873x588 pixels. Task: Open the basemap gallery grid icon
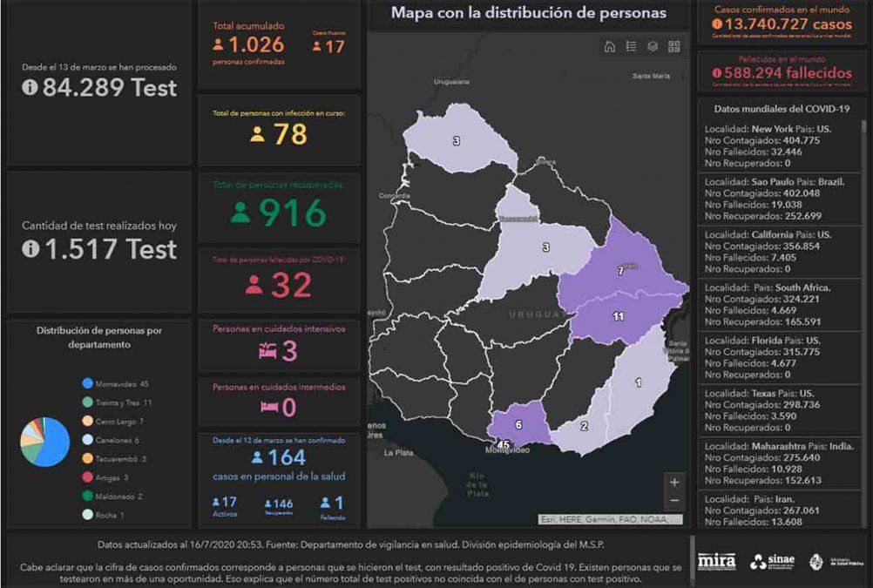click(673, 47)
